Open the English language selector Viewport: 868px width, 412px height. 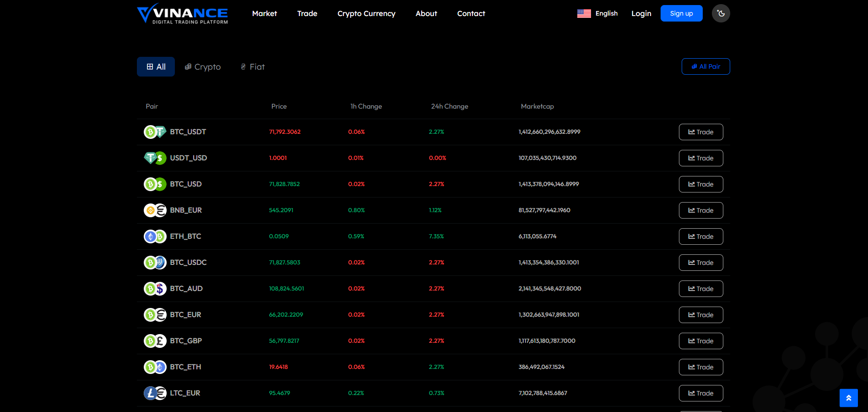[606, 14]
